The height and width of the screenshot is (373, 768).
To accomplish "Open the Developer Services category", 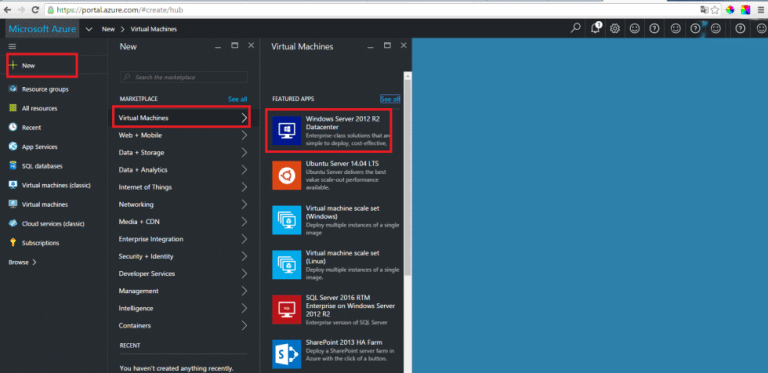I will [183, 274].
